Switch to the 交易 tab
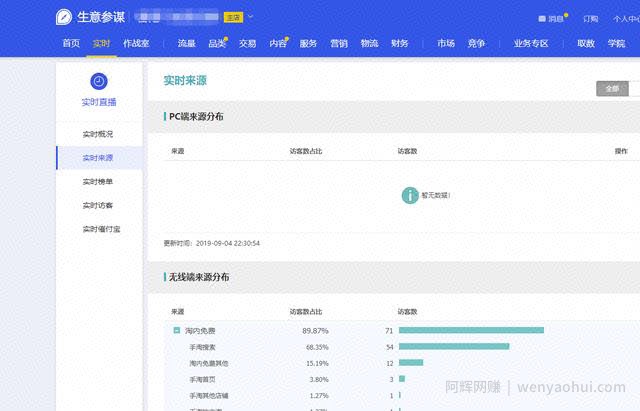 247,43
